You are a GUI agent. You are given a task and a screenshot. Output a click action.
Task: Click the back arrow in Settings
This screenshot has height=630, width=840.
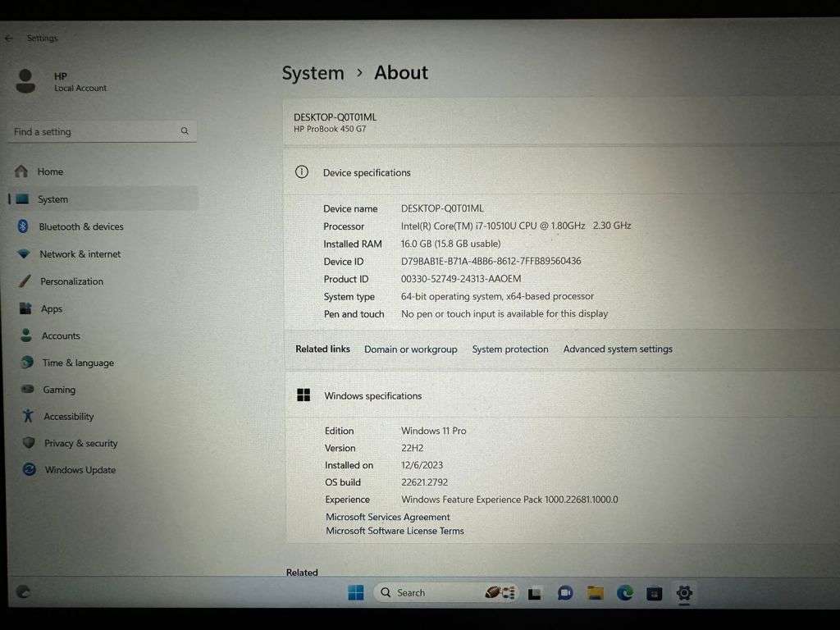(9, 37)
